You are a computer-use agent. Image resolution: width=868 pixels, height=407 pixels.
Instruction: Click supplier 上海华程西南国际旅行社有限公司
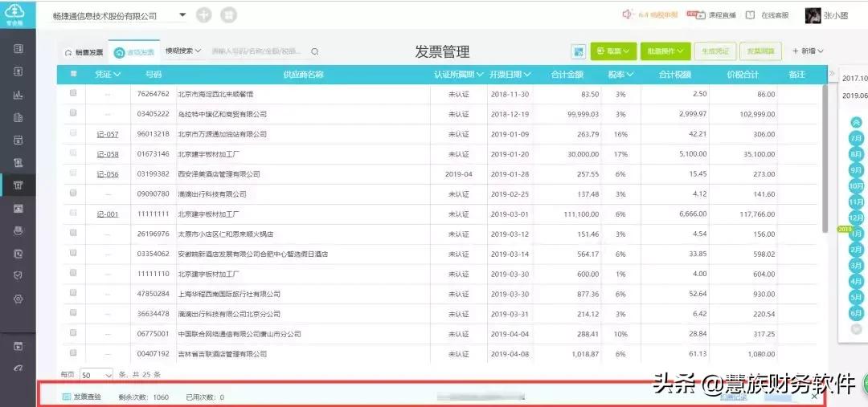pyautogui.click(x=228, y=294)
